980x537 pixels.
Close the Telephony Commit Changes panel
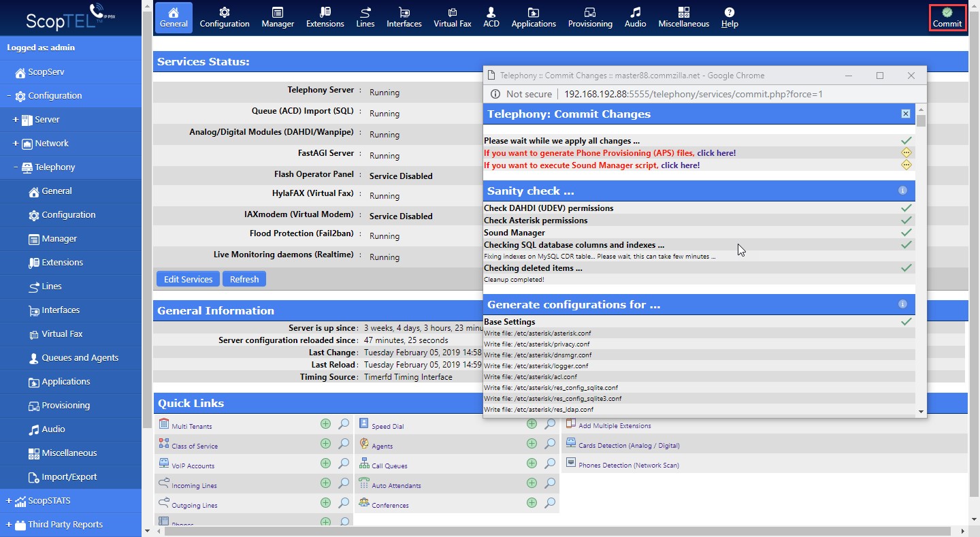[x=906, y=114]
